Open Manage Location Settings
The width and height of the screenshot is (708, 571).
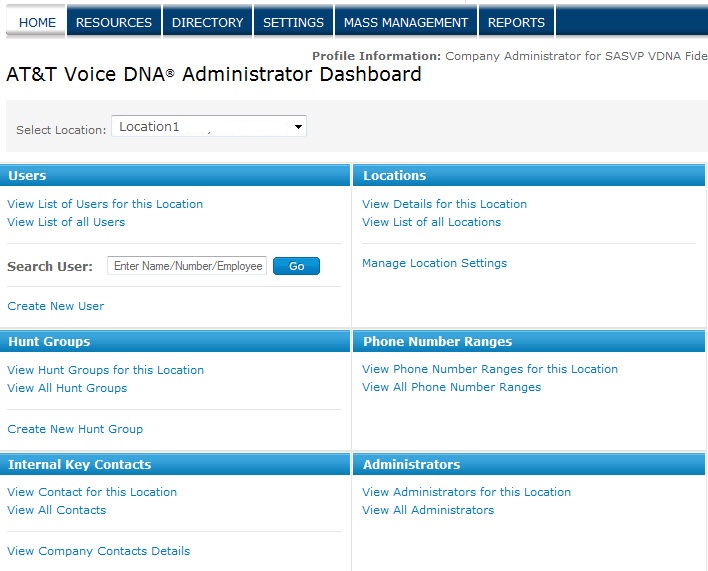(x=434, y=263)
